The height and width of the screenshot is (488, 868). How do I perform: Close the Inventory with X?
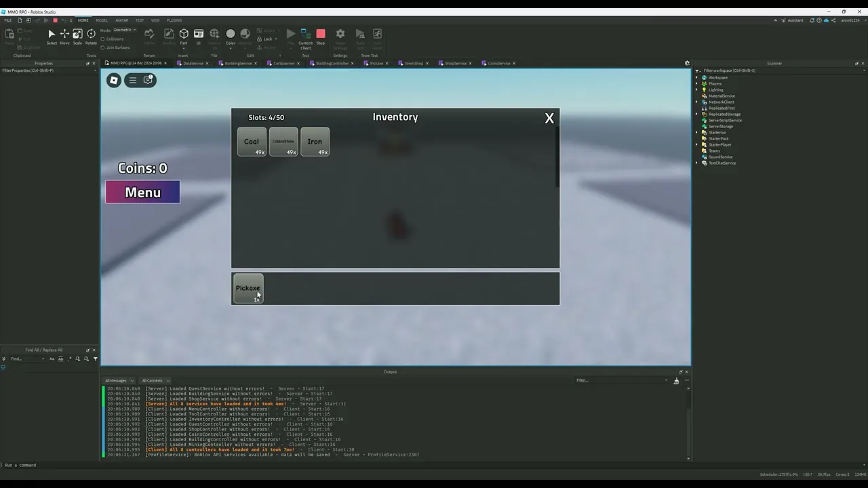coord(549,118)
